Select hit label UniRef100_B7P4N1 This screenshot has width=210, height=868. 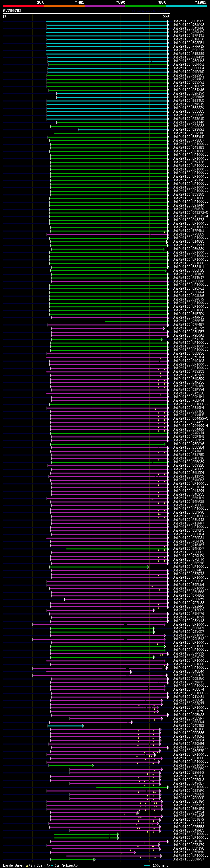pos(188,231)
